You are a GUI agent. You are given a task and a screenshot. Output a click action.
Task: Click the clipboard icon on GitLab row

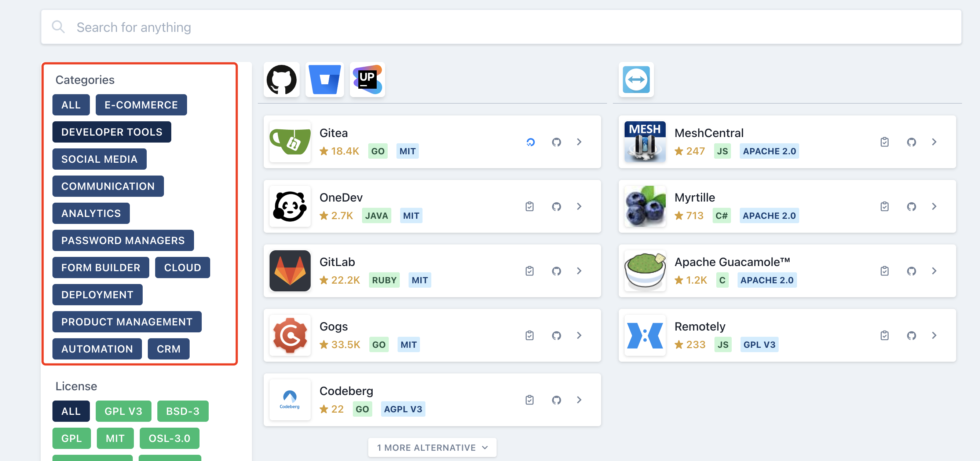click(530, 271)
